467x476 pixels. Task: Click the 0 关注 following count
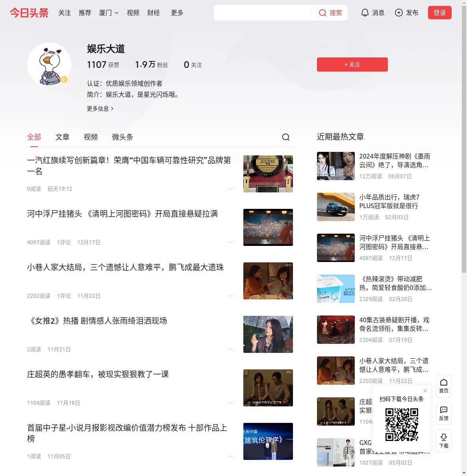point(193,65)
